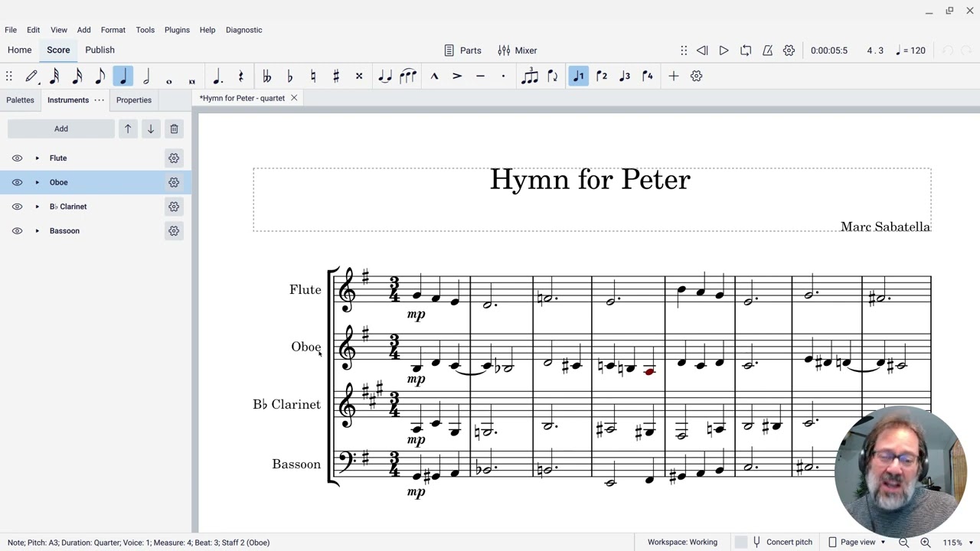Screen dimensions: 980x551
Task: Toggle the metronome
Action: pos(767,51)
